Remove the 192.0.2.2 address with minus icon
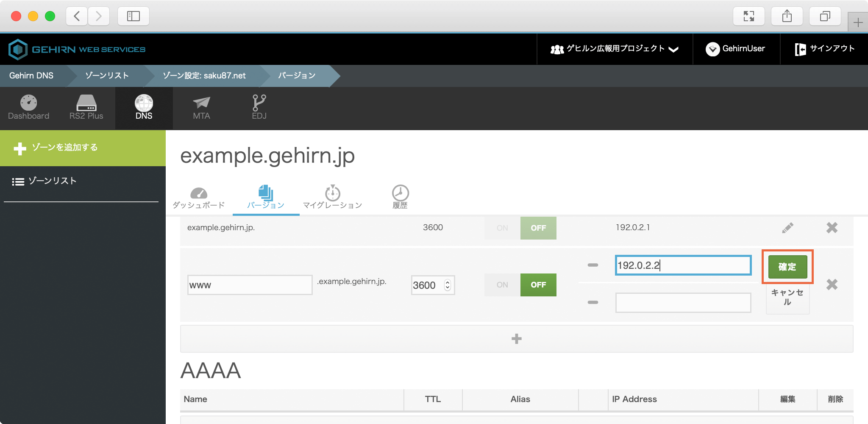Viewport: 868px width, 424px height. coord(593,265)
